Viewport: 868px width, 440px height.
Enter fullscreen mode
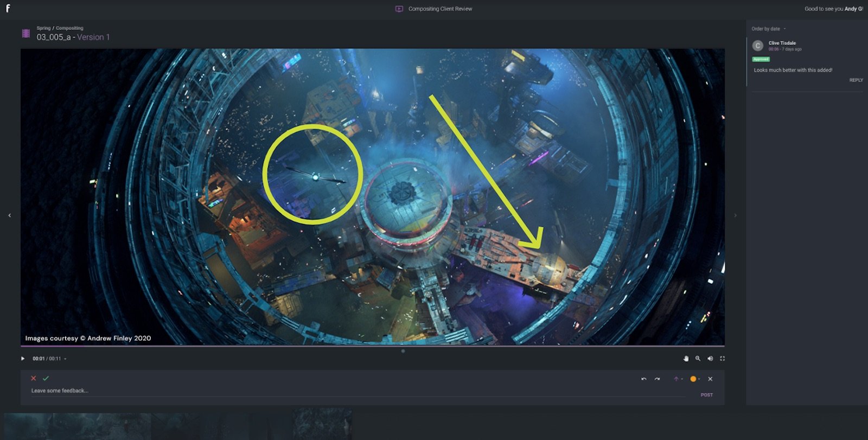(722, 359)
